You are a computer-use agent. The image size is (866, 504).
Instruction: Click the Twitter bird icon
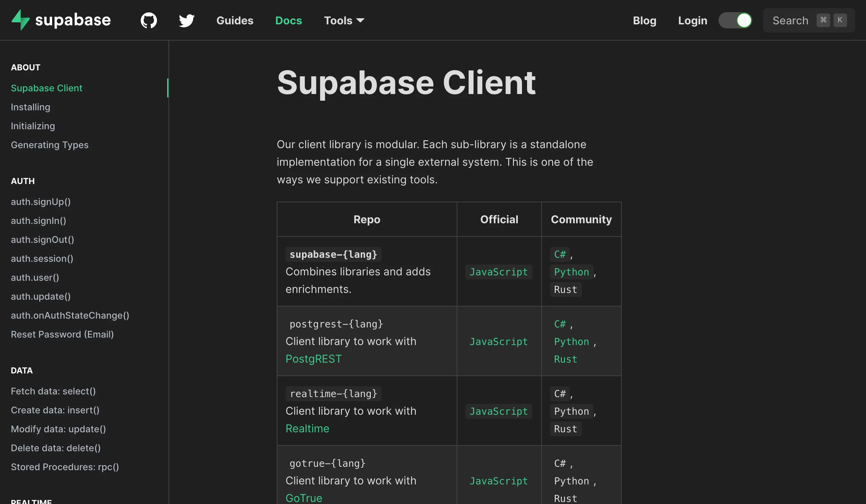(186, 20)
